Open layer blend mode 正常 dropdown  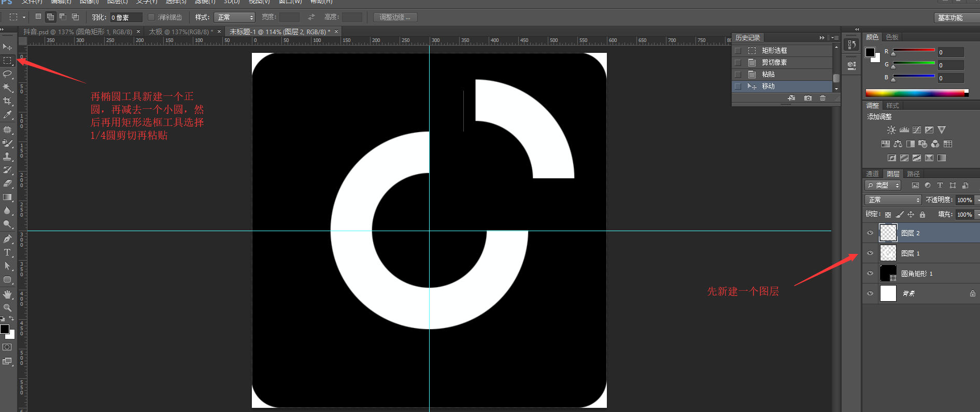tap(892, 200)
